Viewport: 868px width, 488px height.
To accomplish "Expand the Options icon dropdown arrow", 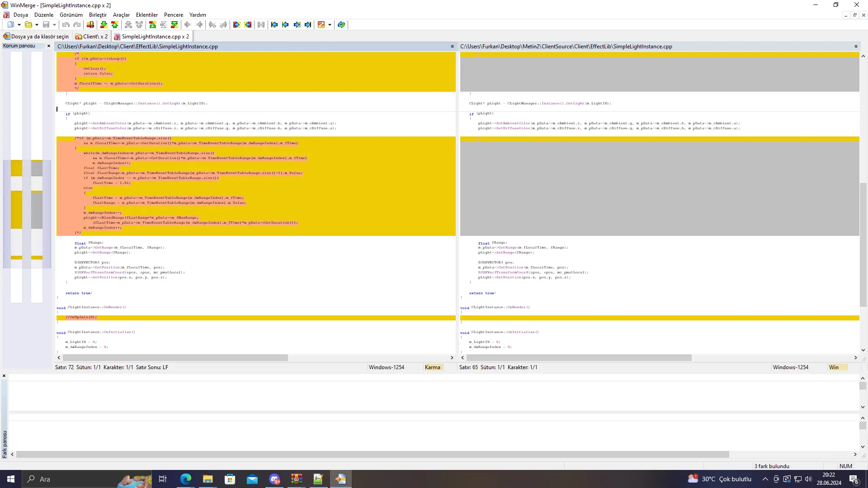I will pyautogui.click(x=330, y=25).
